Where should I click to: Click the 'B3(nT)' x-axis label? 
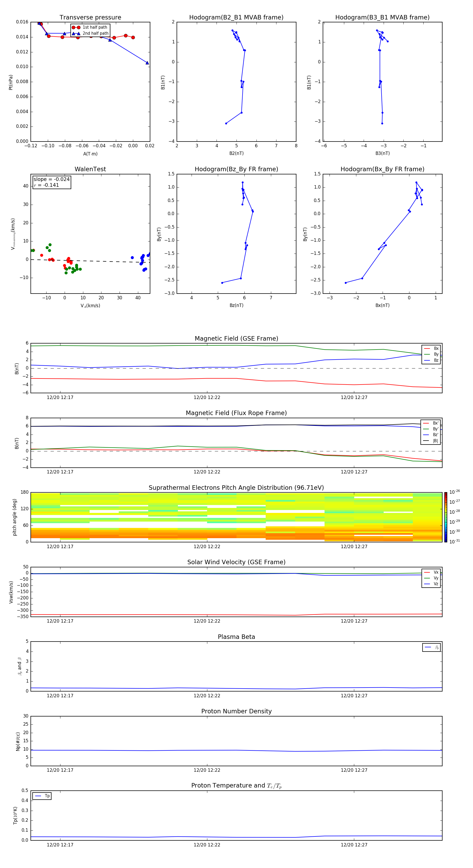click(x=382, y=153)
